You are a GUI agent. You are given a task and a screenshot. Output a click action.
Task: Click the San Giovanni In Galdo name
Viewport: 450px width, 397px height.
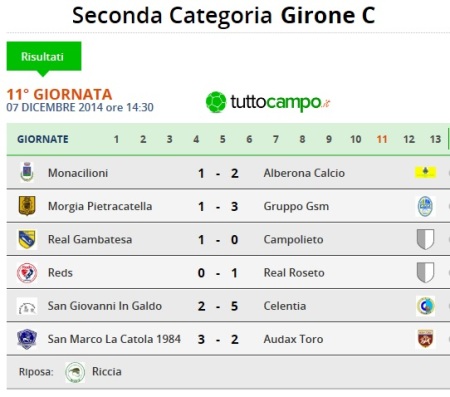click(x=105, y=306)
